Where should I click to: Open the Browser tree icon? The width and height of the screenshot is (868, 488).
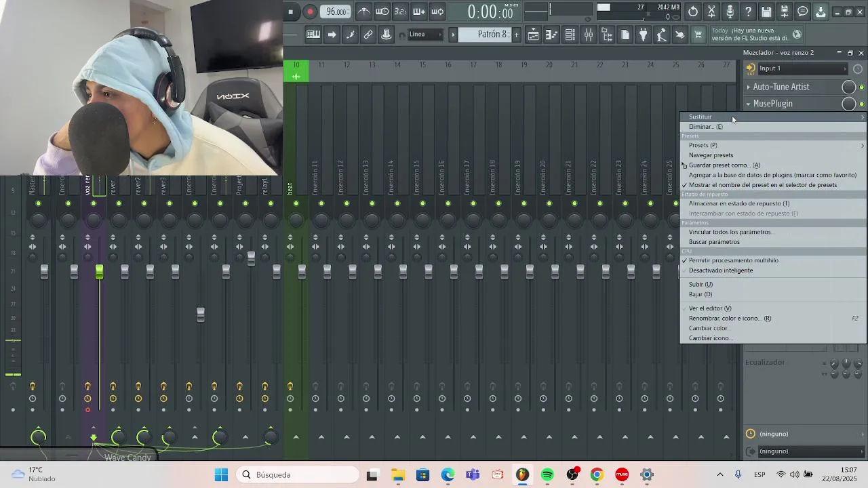(607, 35)
